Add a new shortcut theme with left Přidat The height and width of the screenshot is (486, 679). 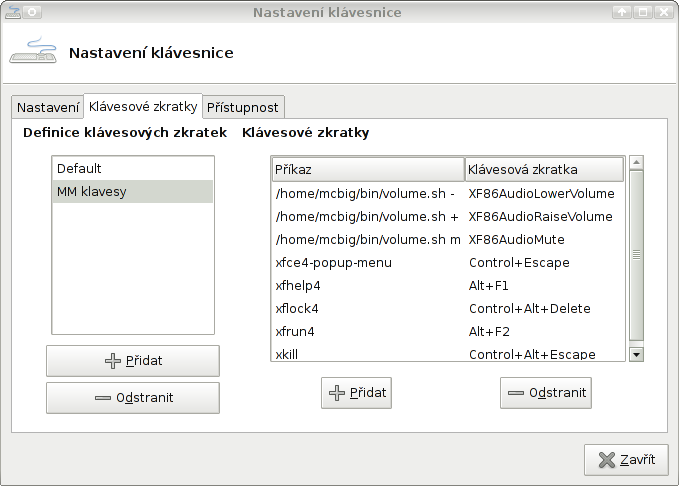(x=132, y=361)
